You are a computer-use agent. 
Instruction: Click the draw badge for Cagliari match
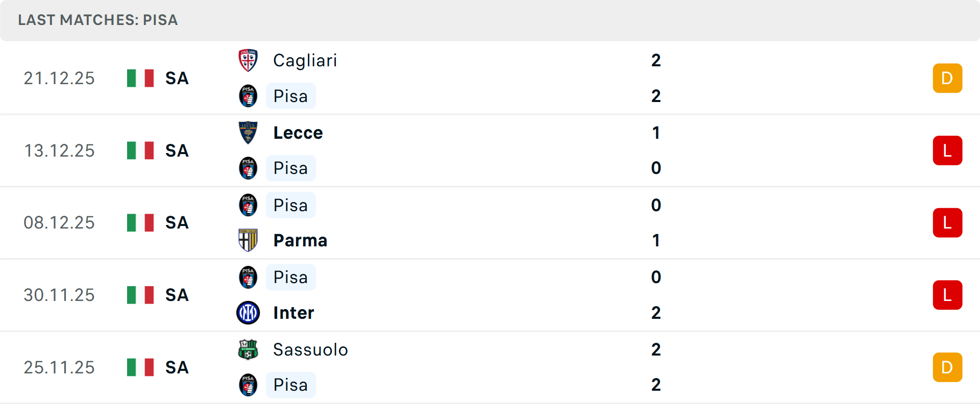[x=947, y=78]
